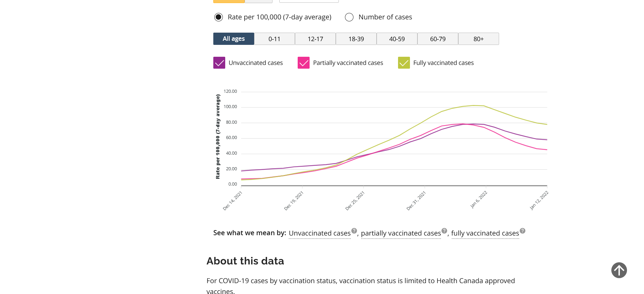Click help icon beside partially vaccinated cases definition

pyautogui.click(x=444, y=231)
